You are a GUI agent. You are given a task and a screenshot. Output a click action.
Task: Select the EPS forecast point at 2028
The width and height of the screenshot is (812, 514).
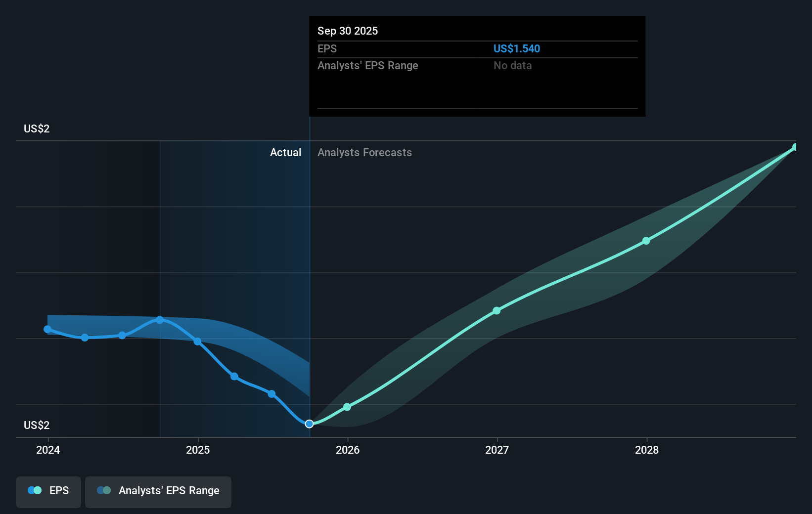[646, 241]
